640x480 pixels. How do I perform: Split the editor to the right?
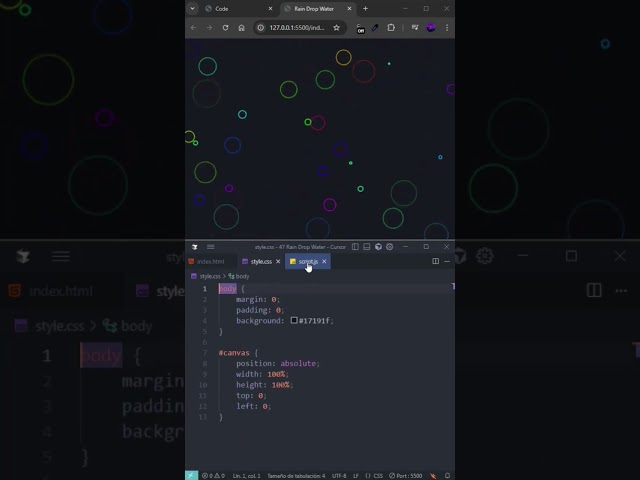pyautogui.click(x=436, y=261)
